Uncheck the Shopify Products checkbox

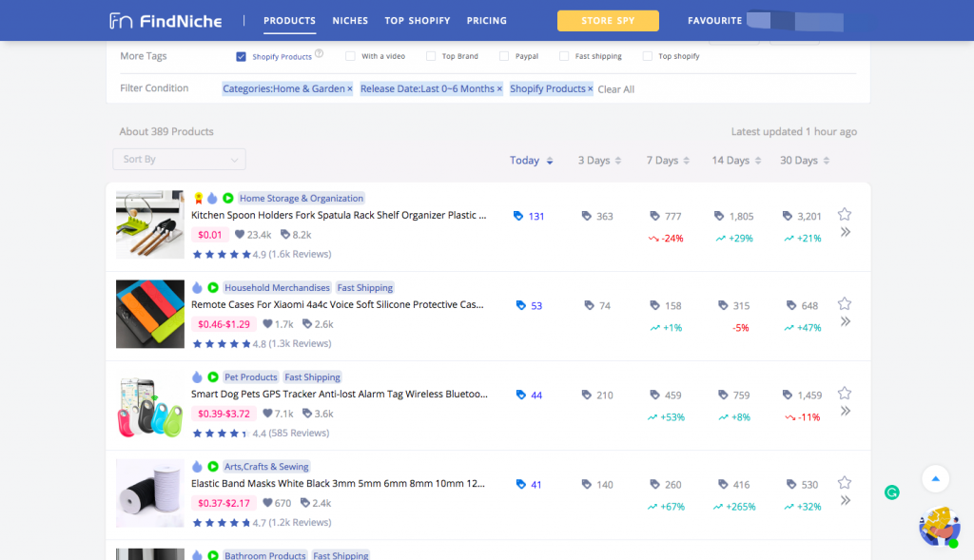click(x=241, y=56)
